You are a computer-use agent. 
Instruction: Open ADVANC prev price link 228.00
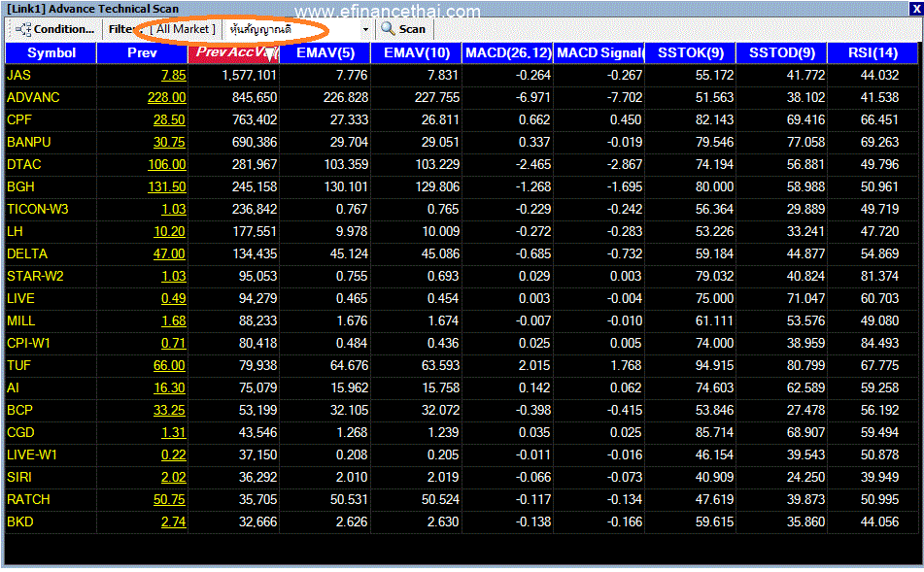(167, 98)
